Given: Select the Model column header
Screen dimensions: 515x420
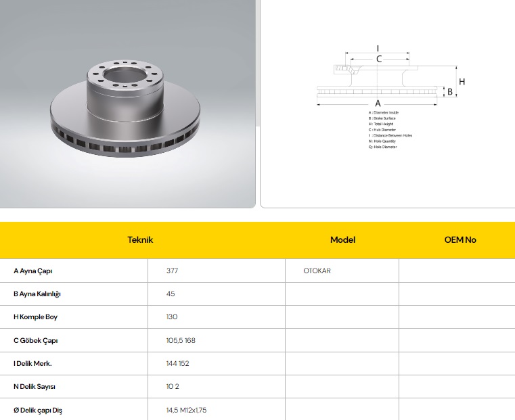Looking at the screenshot, I should [342, 240].
